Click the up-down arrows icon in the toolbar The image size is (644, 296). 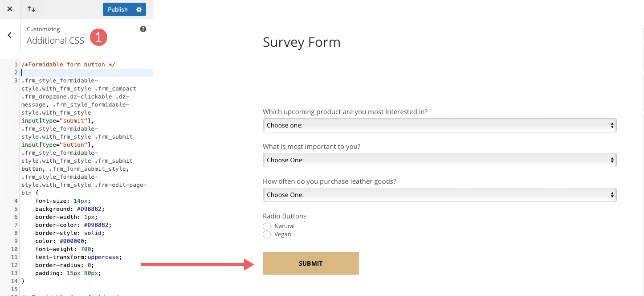pos(31,9)
